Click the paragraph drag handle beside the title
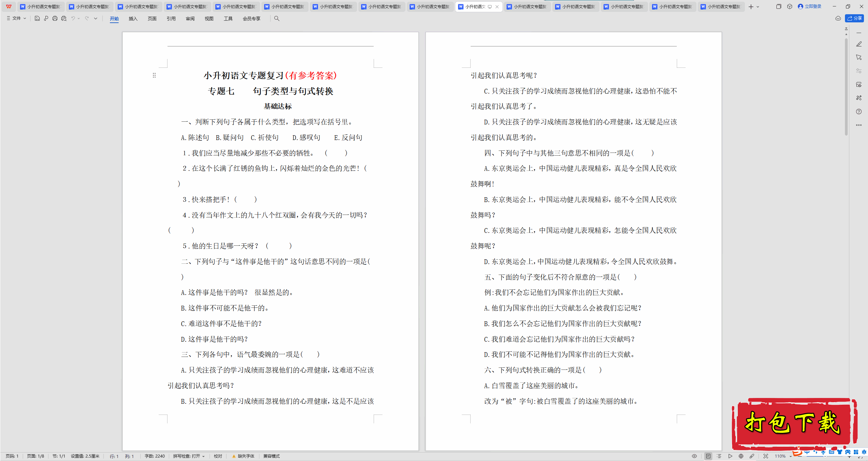868x461 pixels. [x=154, y=75]
